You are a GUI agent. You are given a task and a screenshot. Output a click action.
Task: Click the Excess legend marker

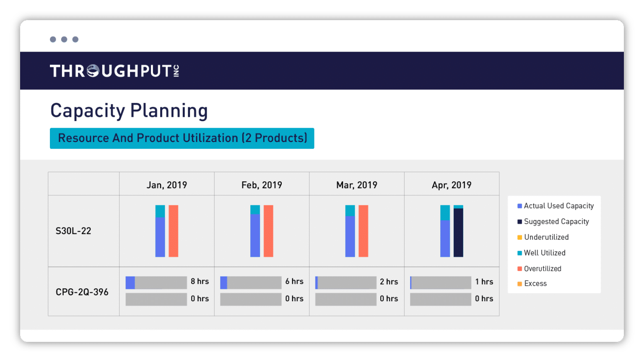click(519, 284)
